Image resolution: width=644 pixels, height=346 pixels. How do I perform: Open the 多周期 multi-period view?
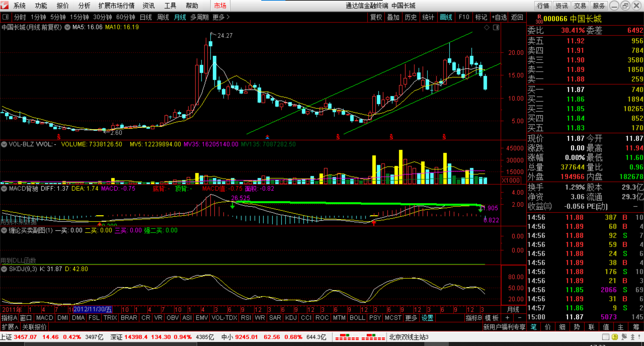199,17
